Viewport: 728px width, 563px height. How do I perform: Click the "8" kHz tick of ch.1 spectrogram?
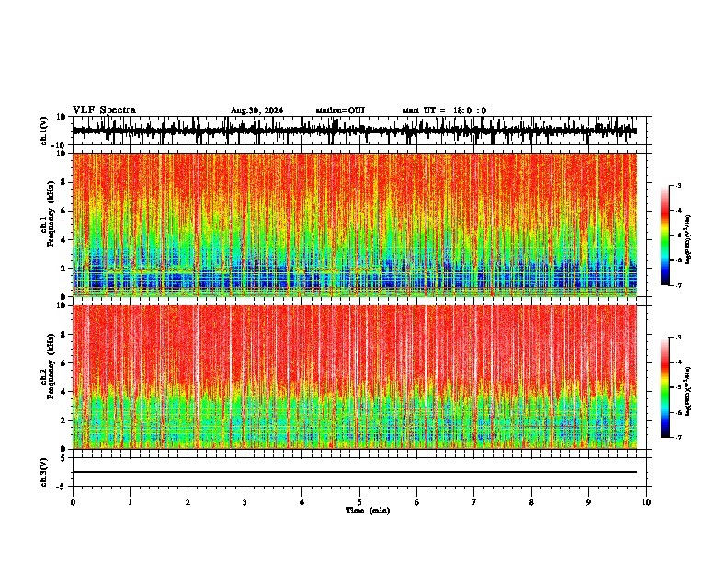pos(63,182)
